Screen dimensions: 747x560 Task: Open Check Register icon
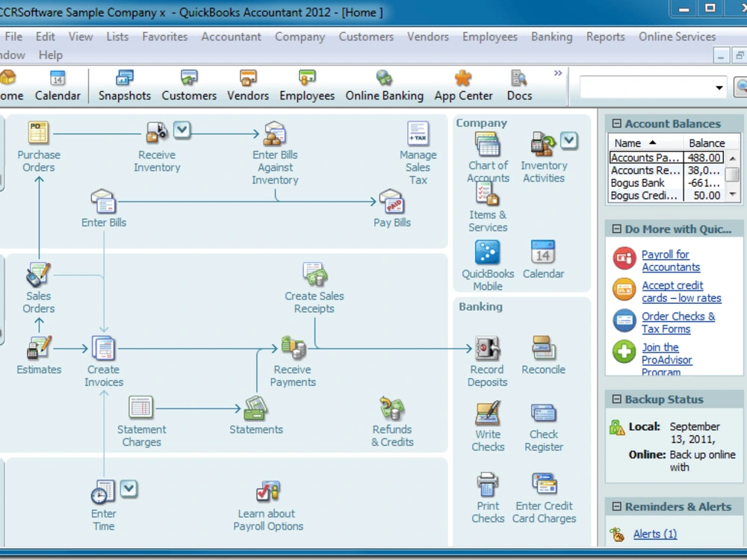click(x=544, y=413)
